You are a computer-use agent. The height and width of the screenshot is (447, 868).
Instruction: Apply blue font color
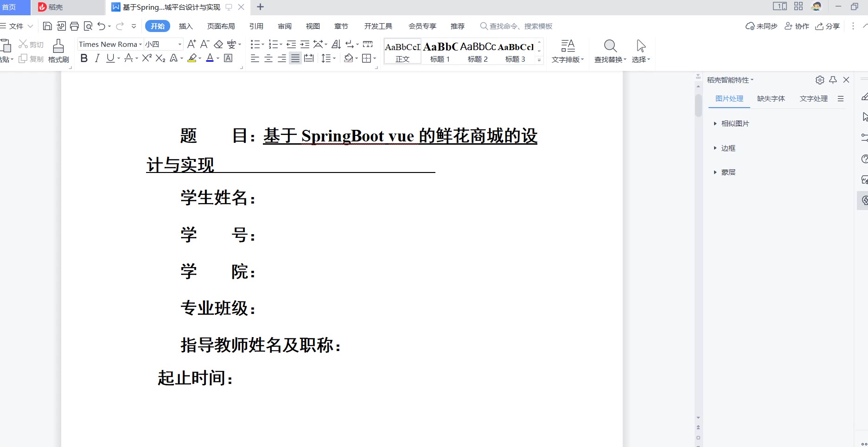(x=210, y=58)
